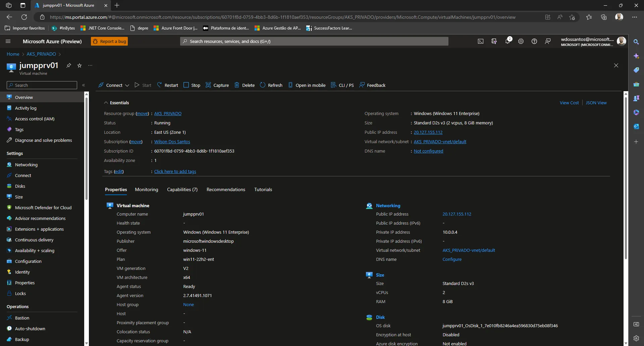This screenshot has height=346, width=644.
Task: Open the Directories and subscriptions filter icon
Action: pyautogui.click(x=494, y=41)
